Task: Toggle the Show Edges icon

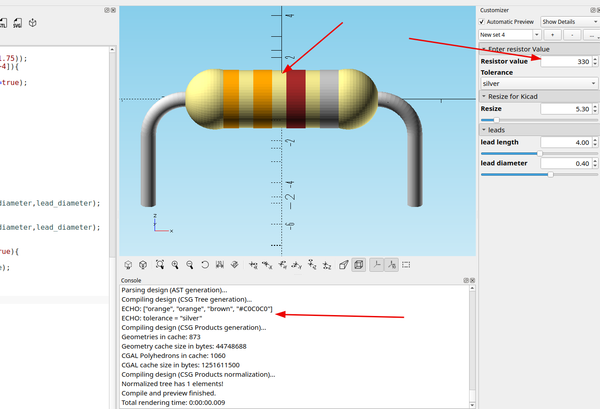Action: pos(406,265)
